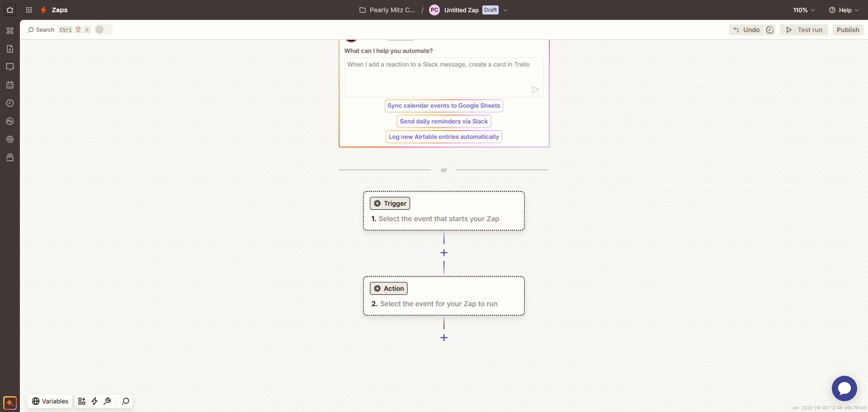The height and width of the screenshot is (412, 868).
Task: Expand the Untitled Zap name chevron
Action: [x=505, y=10]
